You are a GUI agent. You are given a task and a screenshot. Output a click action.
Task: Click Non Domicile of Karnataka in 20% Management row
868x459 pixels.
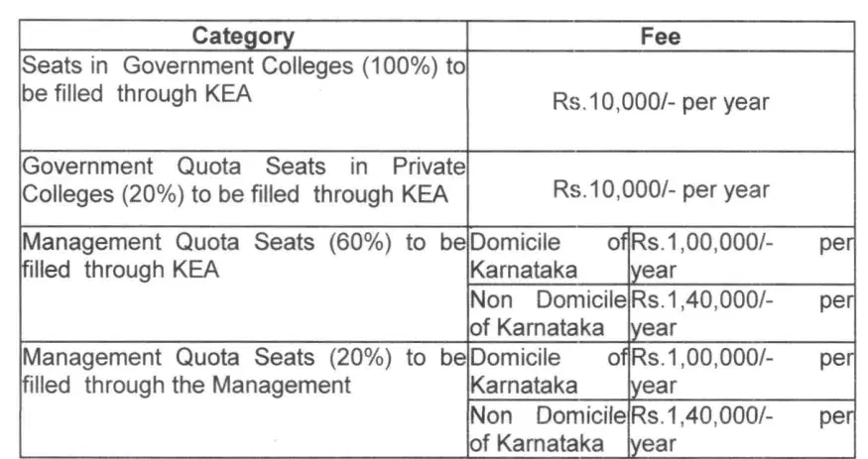(x=547, y=429)
